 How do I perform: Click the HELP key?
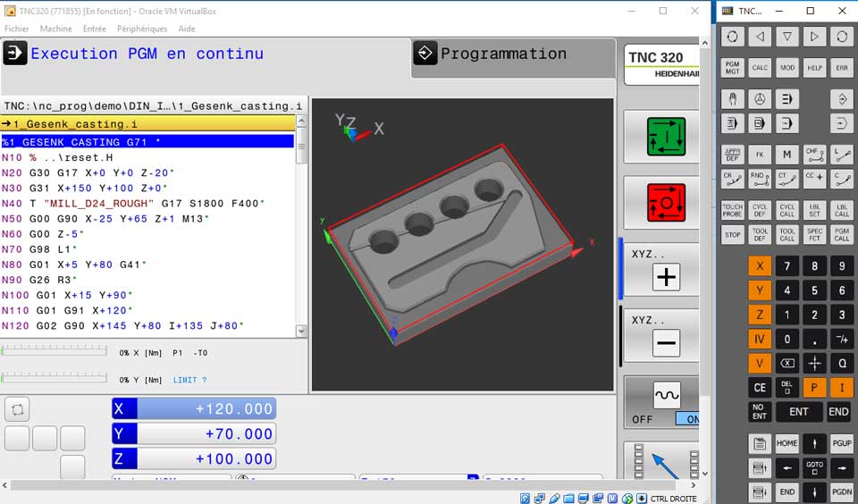(814, 68)
